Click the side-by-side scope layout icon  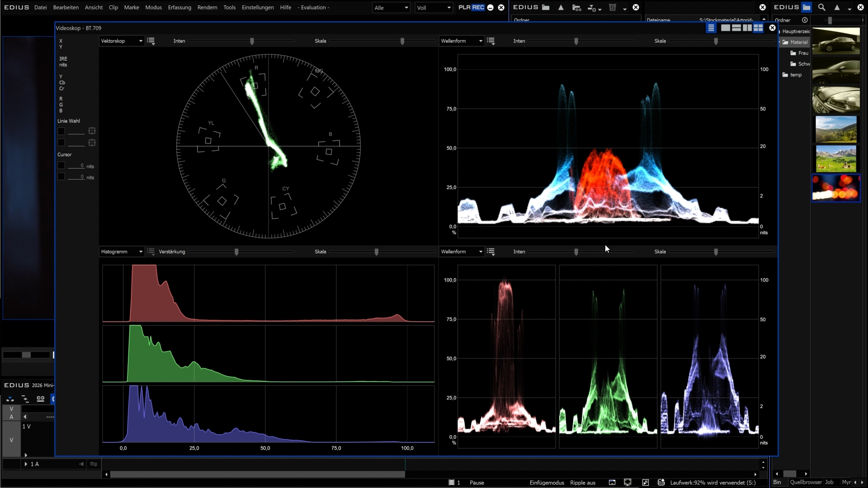tap(747, 28)
